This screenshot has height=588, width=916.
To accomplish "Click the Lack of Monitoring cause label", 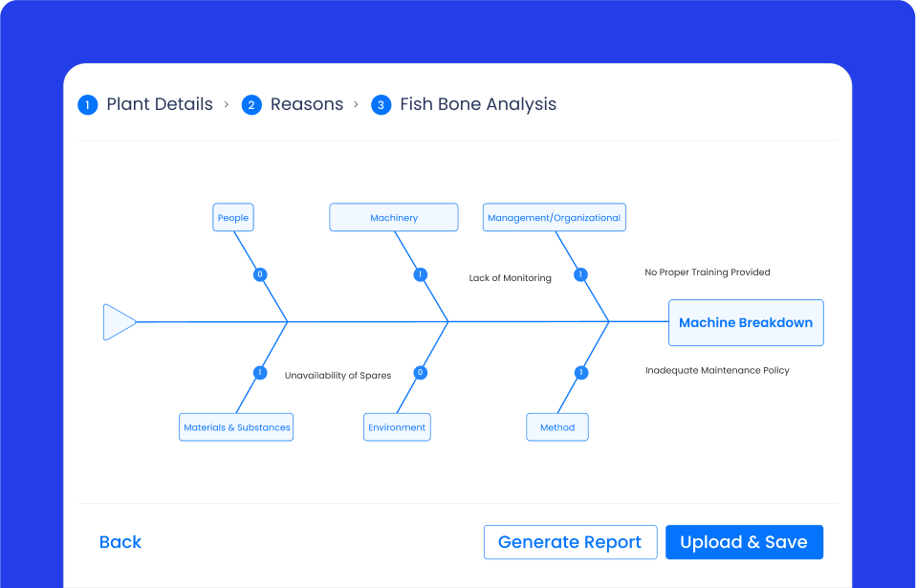I will (x=509, y=277).
